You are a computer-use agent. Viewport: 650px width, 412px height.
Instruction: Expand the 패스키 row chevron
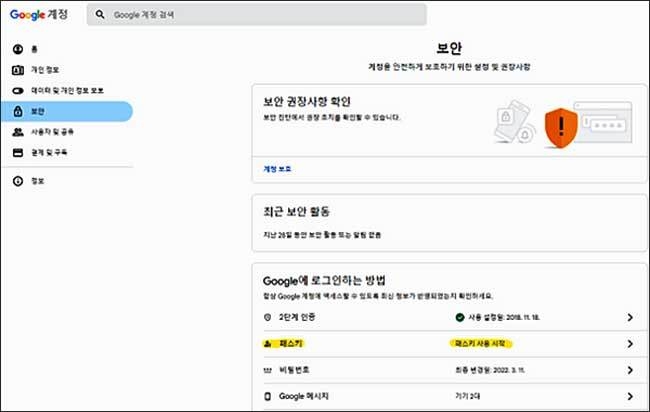tap(630, 344)
